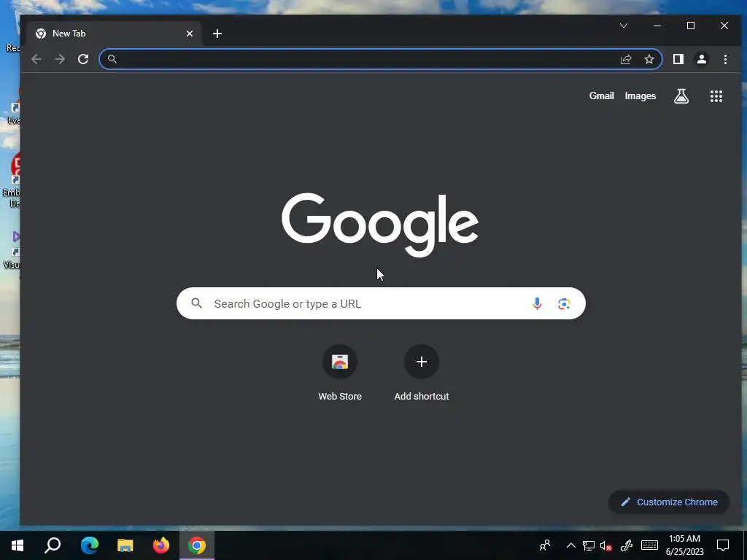Open the Web Store shortcut
The width and height of the screenshot is (747, 560).
click(340, 373)
